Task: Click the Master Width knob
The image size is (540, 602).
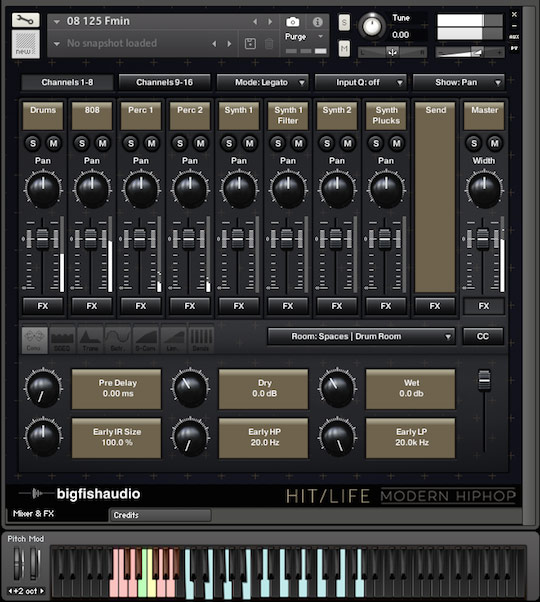Action: pos(484,190)
